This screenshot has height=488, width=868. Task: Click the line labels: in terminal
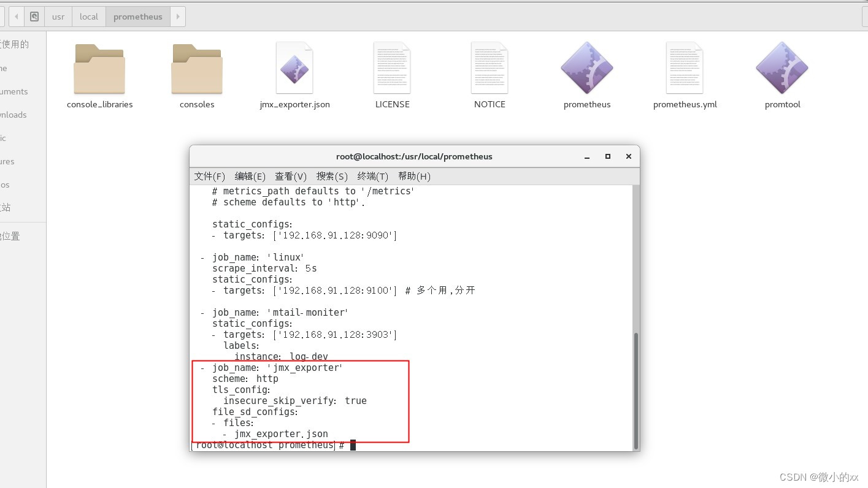click(x=241, y=346)
